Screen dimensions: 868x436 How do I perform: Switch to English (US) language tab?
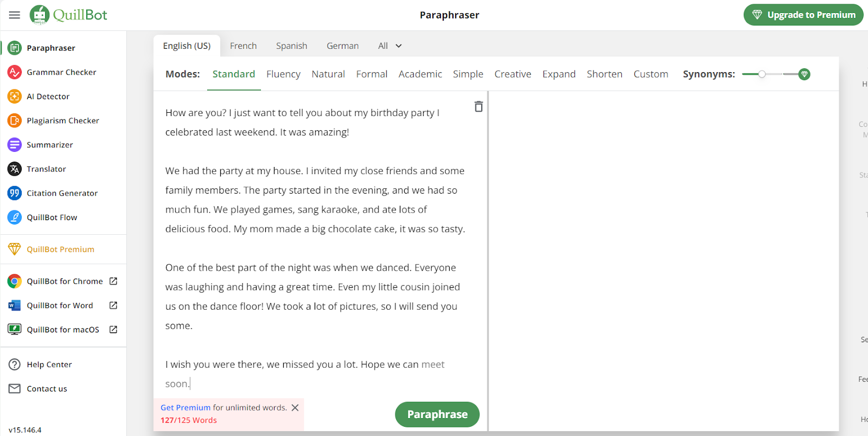tap(187, 46)
